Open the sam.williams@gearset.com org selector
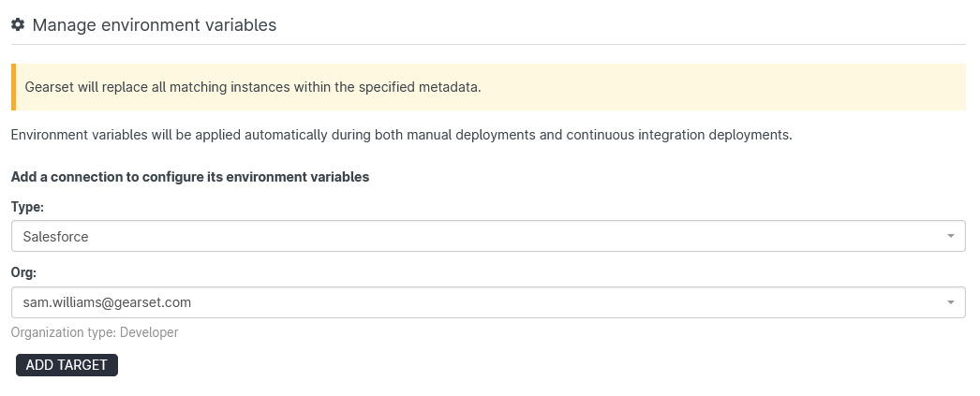This screenshot has width=980, height=396. pos(487,302)
